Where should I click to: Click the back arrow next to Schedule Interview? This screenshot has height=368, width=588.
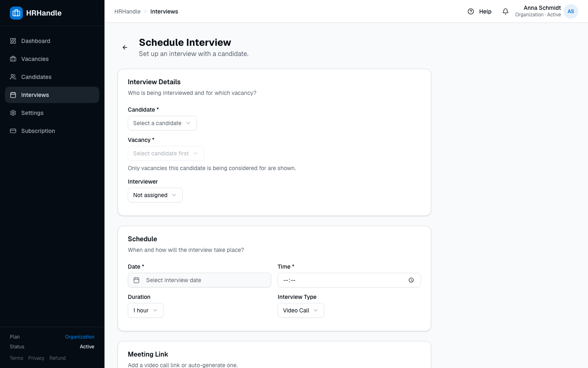[125, 47]
